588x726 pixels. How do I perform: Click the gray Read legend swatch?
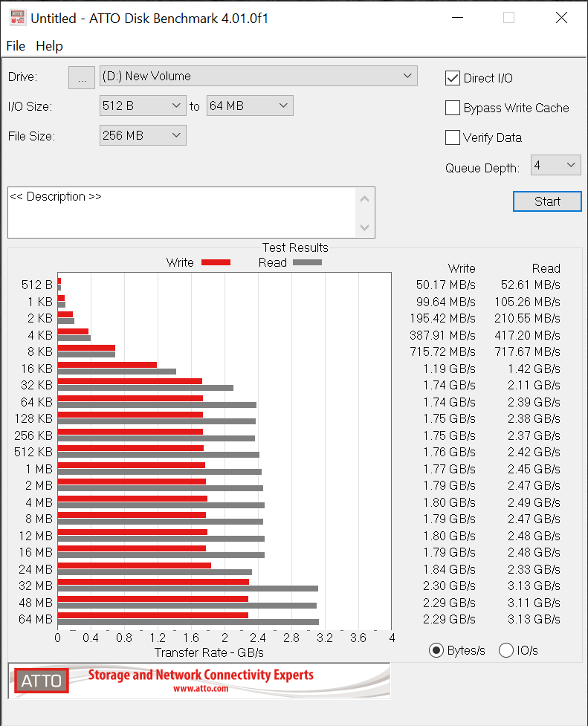pyautogui.click(x=307, y=262)
